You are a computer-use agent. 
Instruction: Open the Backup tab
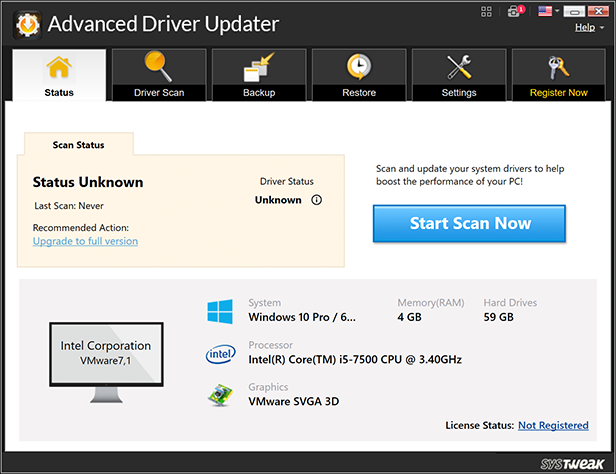coord(259,75)
